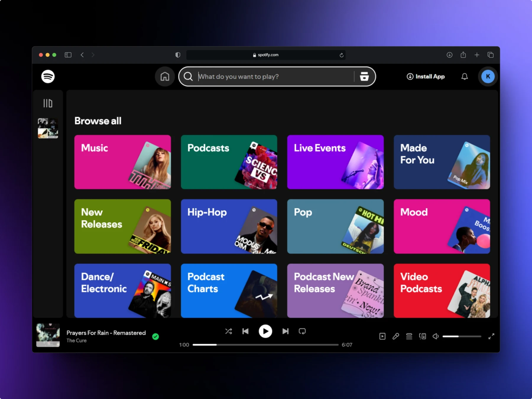
Task: Click the search magnifier icon
Action: tap(188, 77)
